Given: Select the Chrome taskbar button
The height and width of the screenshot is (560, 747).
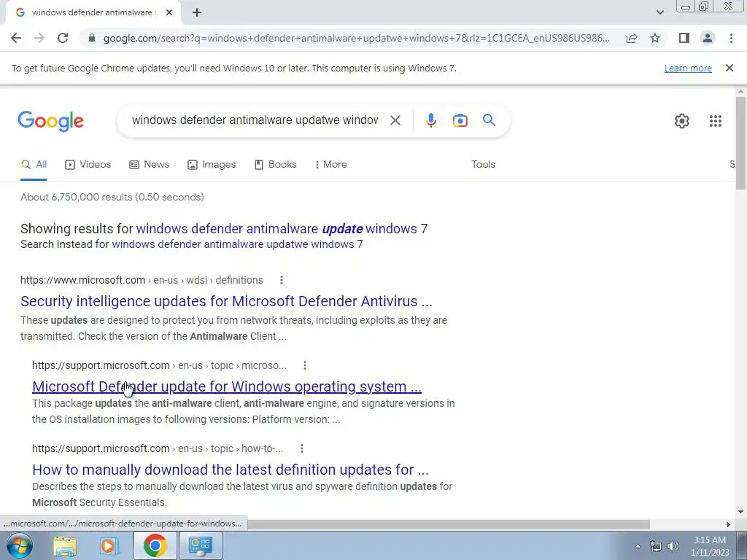Looking at the screenshot, I should (155, 545).
